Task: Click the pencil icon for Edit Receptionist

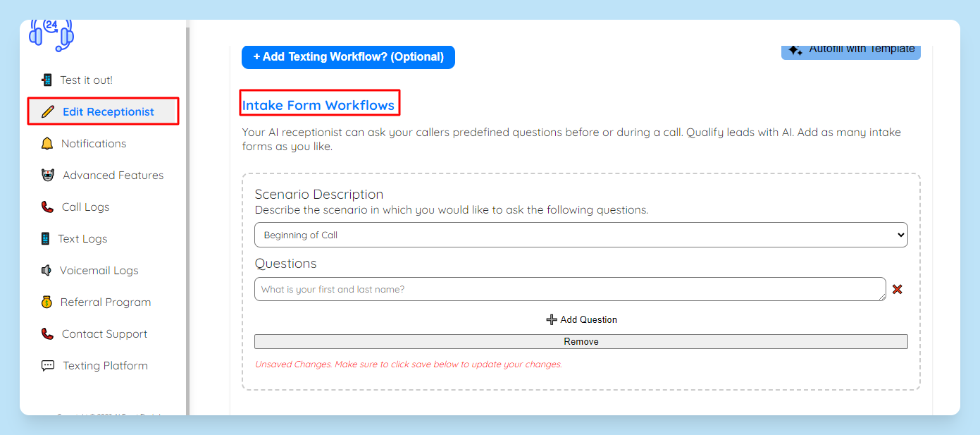Action: [x=48, y=111]
